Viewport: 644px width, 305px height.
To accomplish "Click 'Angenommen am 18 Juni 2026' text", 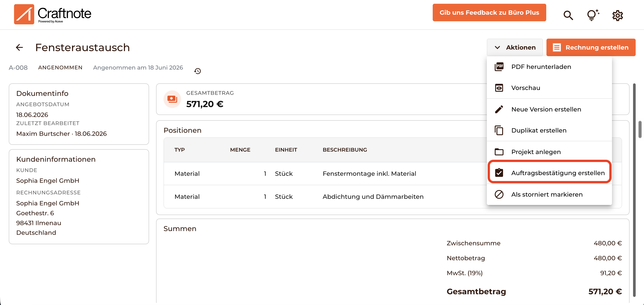I will pyautogui.click(x=138, y=68).
